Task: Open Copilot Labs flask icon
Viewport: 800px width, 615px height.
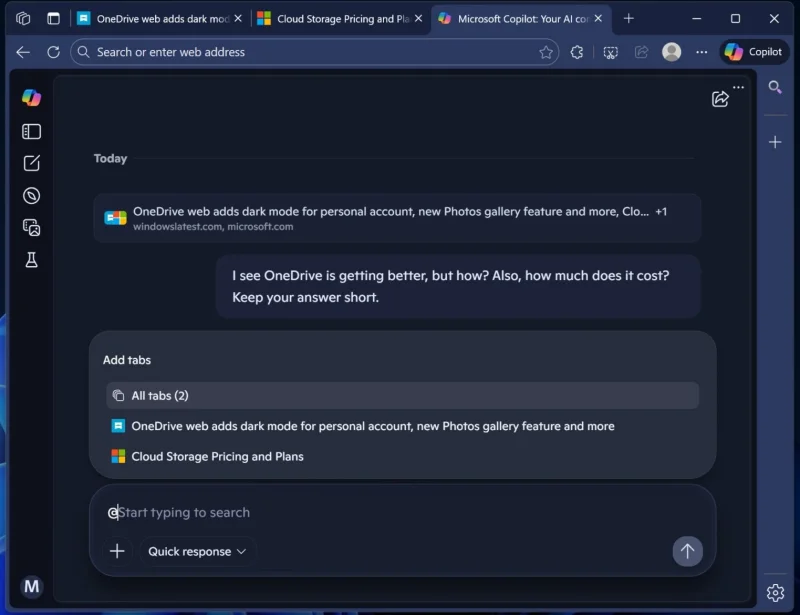Action: 31,260
